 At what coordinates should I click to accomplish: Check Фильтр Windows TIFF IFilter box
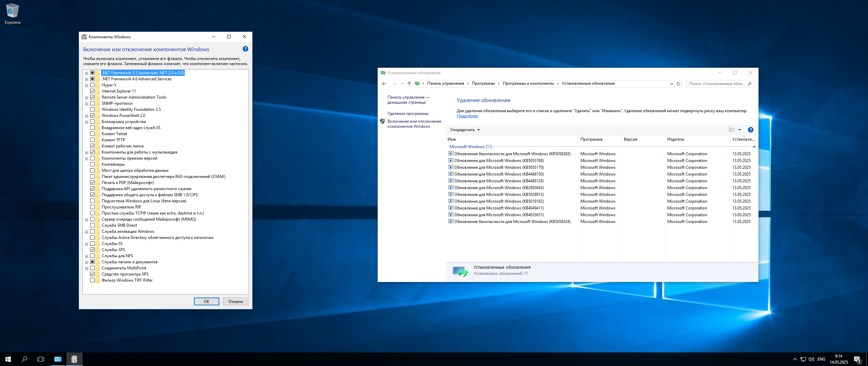pyautogui.click(x=92, y=280)
